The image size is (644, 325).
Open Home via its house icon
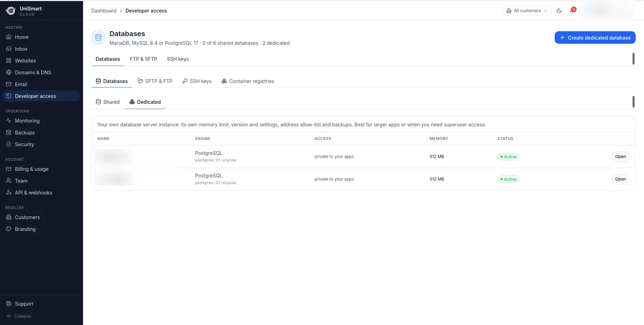[9, 37]
